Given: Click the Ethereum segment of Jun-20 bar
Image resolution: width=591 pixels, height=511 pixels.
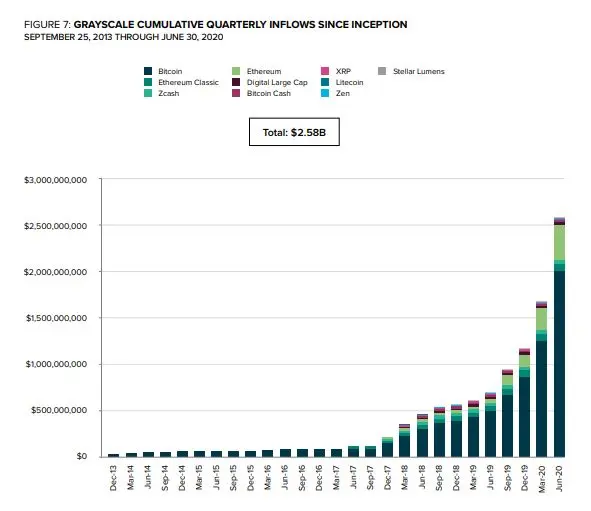Looking at the screenshot, I should coord(559,242).
